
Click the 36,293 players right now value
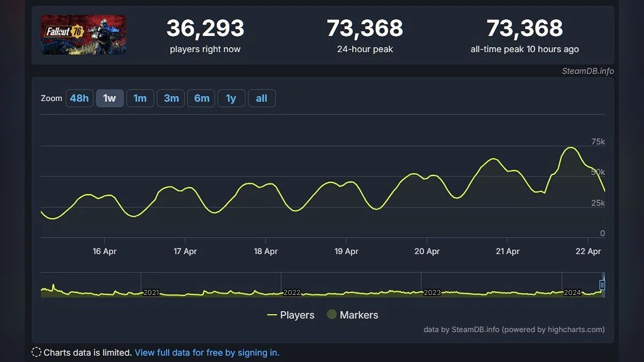(205, 28)
